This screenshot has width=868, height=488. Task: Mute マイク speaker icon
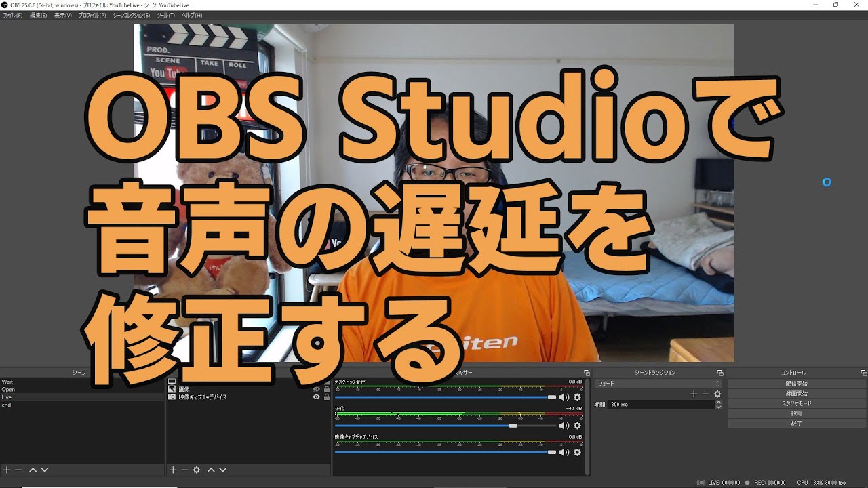pyautogui.click(x=564, y=426)
